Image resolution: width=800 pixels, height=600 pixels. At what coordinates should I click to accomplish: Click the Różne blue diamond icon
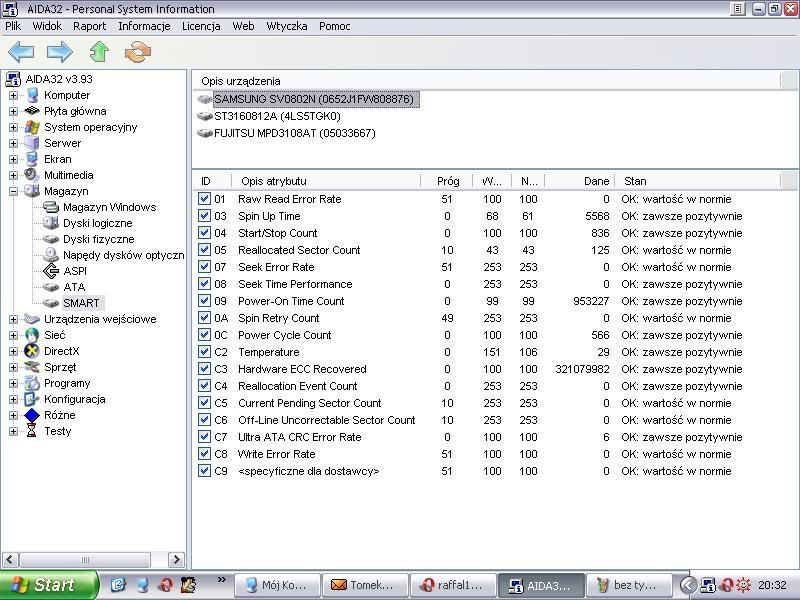click(x=32, y=415)
